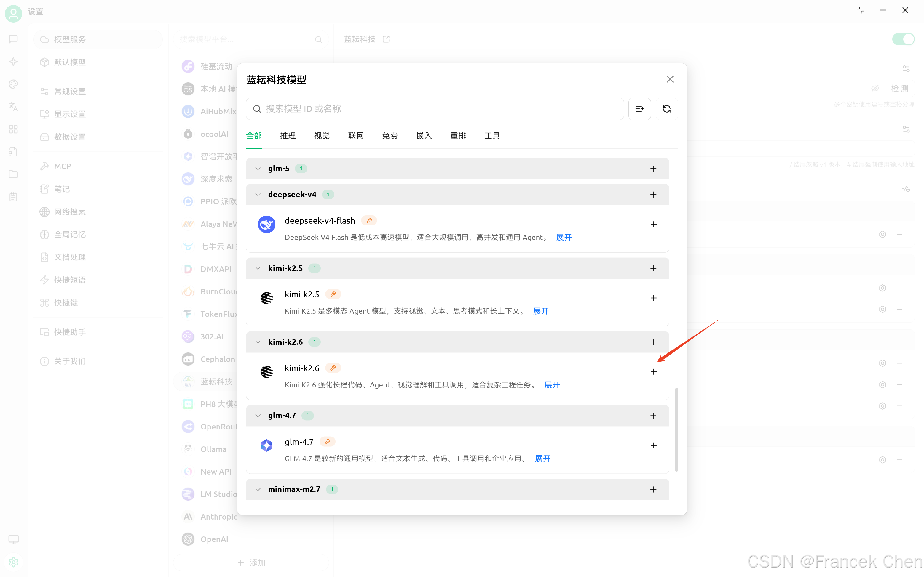Open 网络搜索 settings section
Screen dimensions: 924x577
[x=98, y=212]
